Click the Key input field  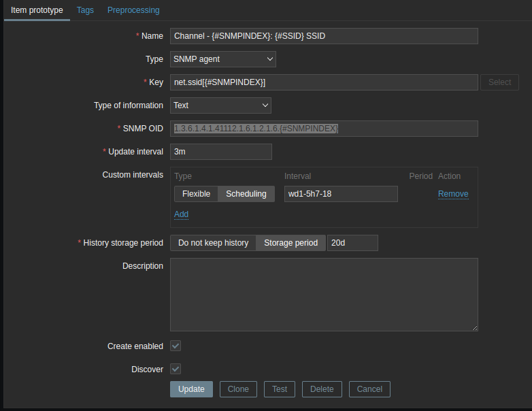pos(324,82)
